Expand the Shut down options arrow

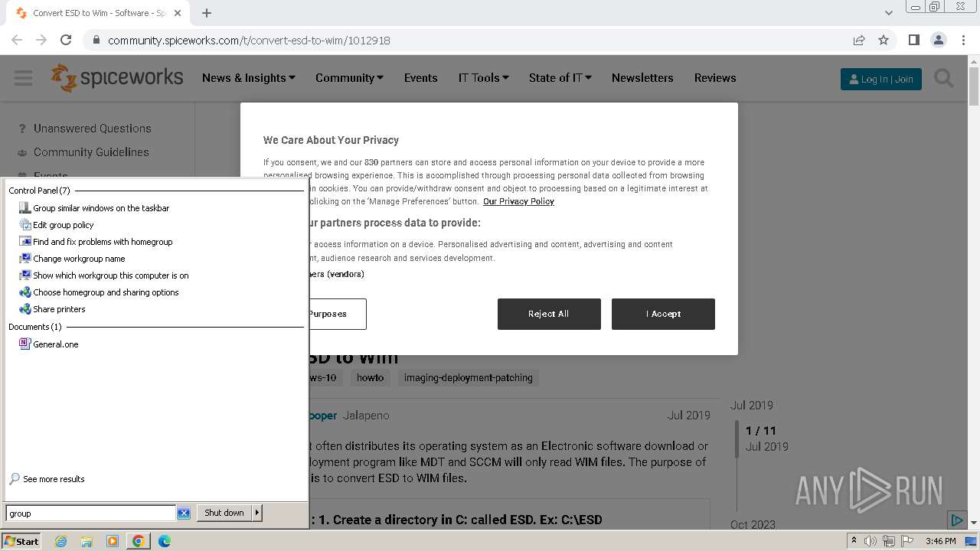coord(257,513)
